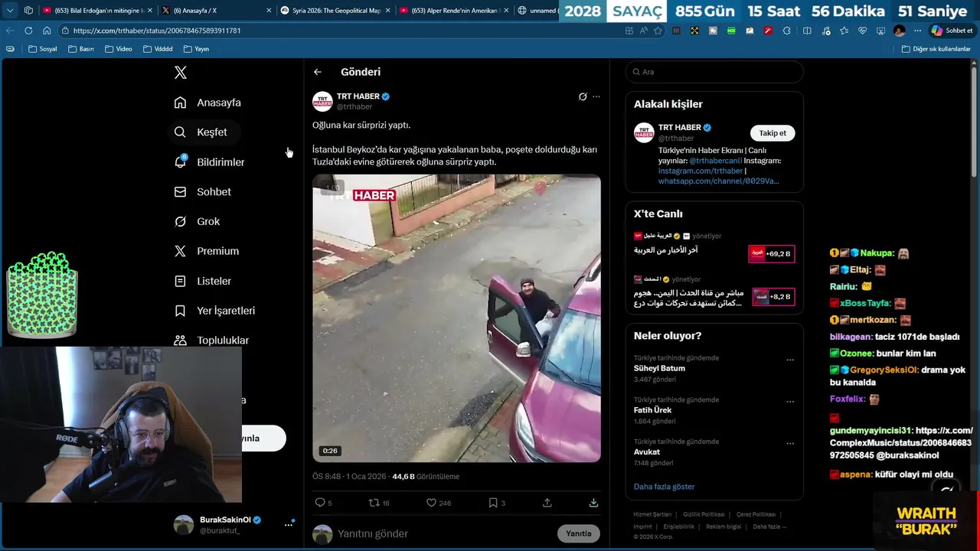980x551 pixels.
Task: Open Grok in the sidebar
Action: tap(197, 221)
